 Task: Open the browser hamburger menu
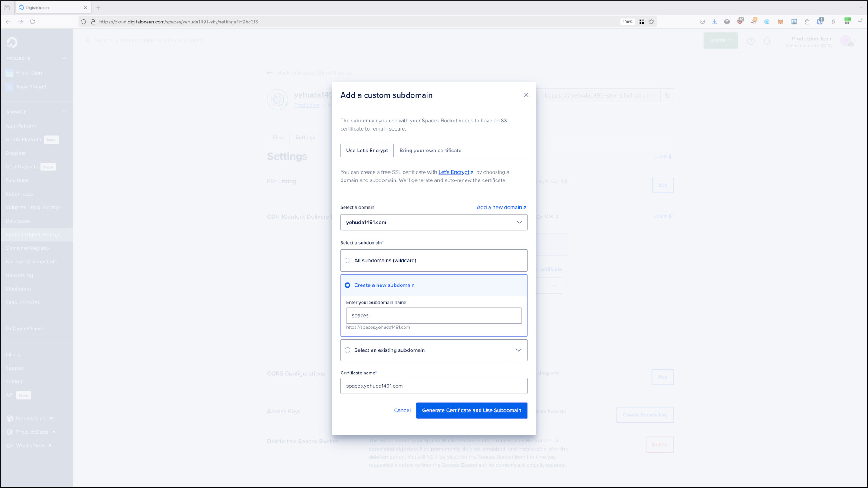click(860, 21)
